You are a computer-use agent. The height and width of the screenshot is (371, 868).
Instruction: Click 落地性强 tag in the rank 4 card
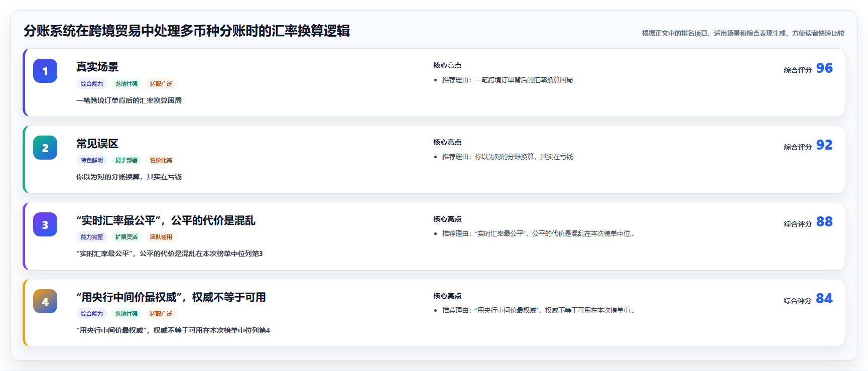pos(127,314)
